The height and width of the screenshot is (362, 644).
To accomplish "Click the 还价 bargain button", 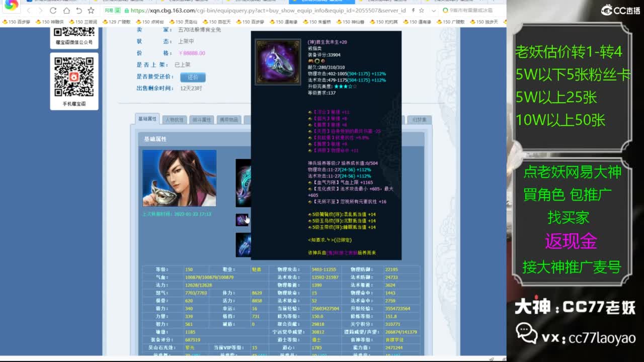I will point(193,77).
